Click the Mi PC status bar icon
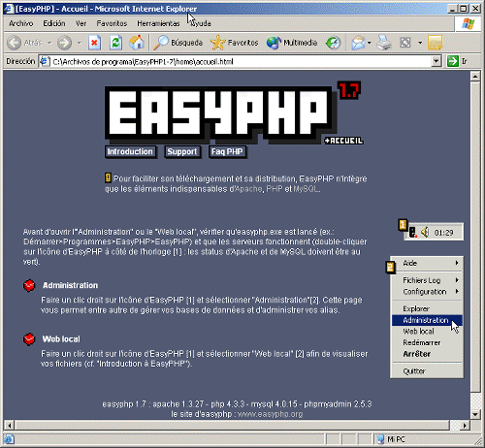 pos(381,439)
